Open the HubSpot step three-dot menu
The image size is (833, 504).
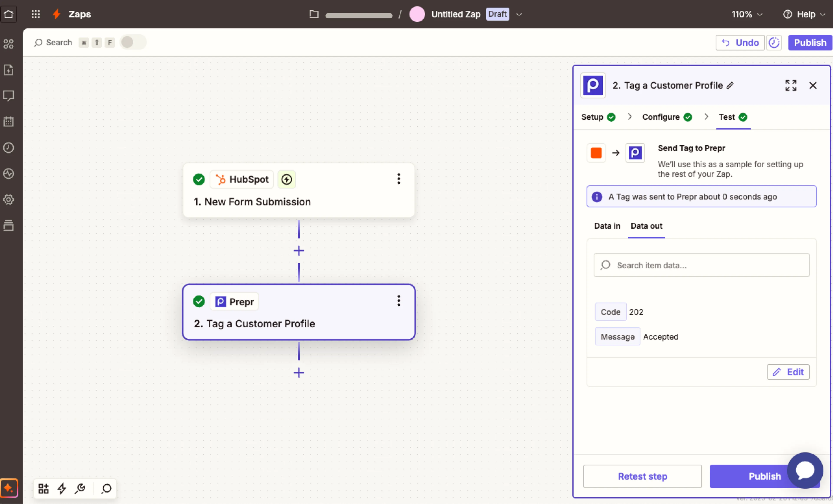[398, 179]
